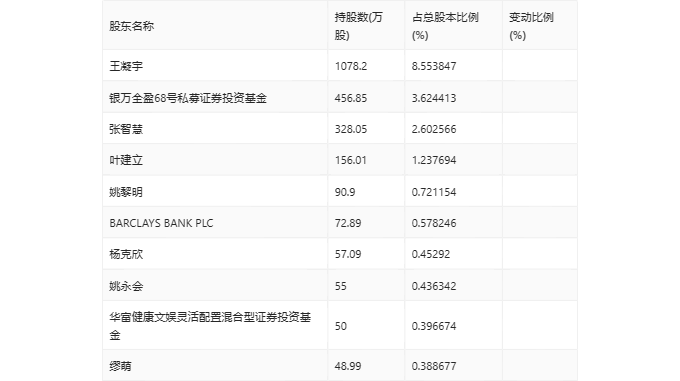The image size is (680, 381).
Task: Select shareholder name 姚永会
Action: click(x=126, y=286)
